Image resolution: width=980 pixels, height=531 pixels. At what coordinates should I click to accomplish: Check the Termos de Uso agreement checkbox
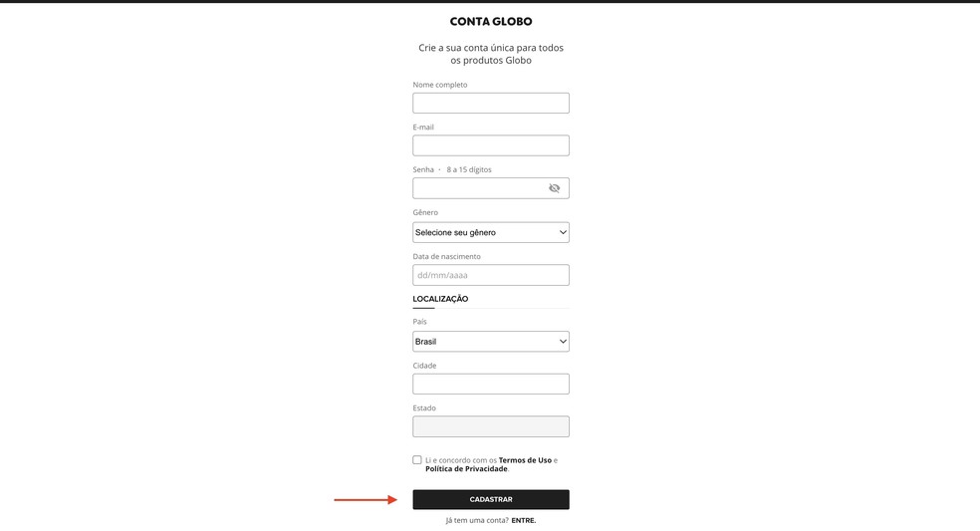coord(417,460)
